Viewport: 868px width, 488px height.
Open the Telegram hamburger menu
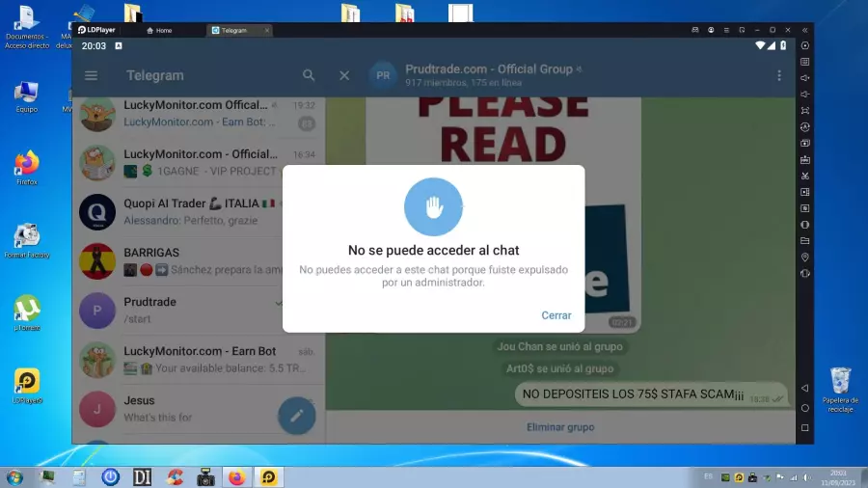click(x=92, y=75)
